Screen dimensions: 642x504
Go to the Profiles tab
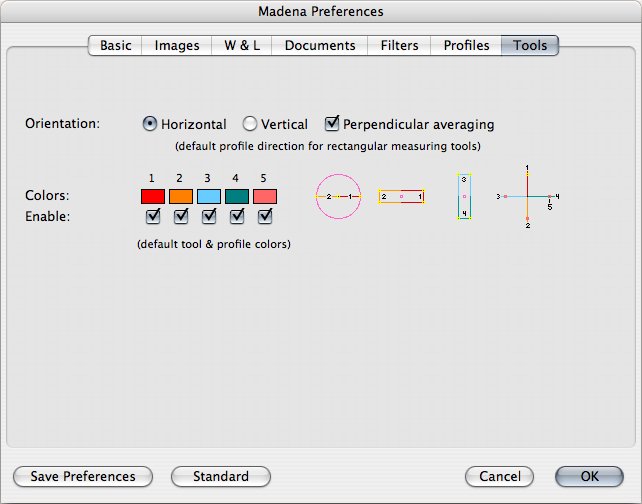466,46
